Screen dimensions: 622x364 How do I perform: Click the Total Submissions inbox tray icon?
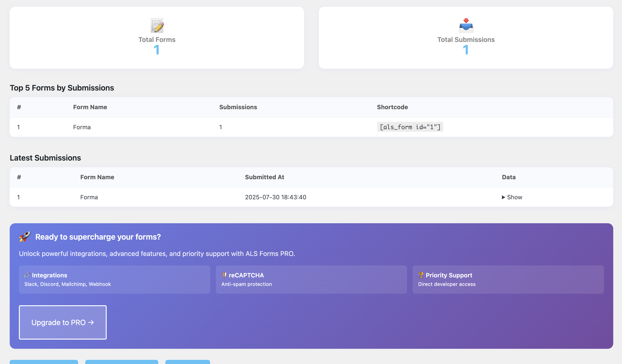(x=466, y=25)
